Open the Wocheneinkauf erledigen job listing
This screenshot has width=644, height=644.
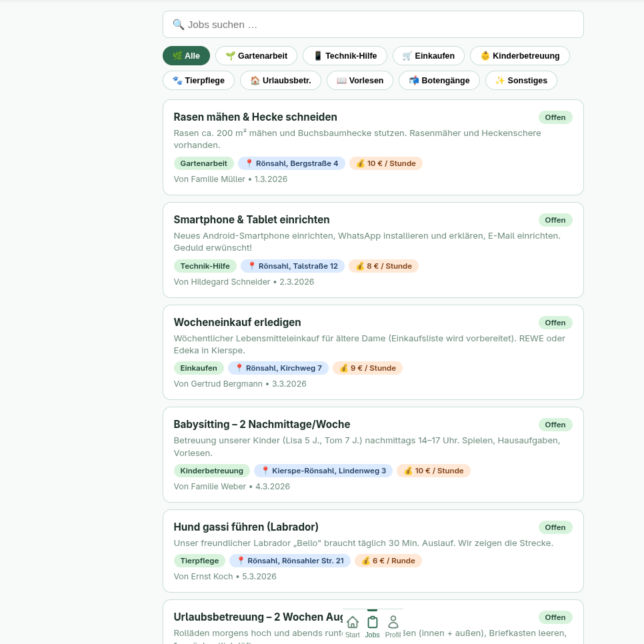click(x=237, y=323)
